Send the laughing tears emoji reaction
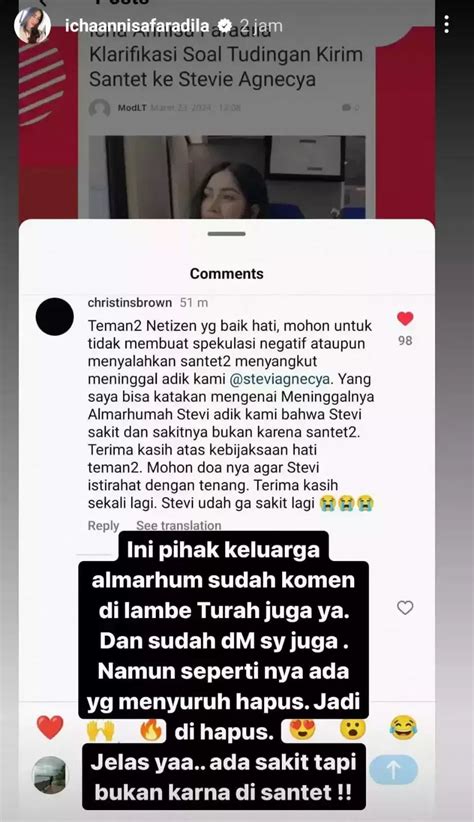 tap(403, 728)
